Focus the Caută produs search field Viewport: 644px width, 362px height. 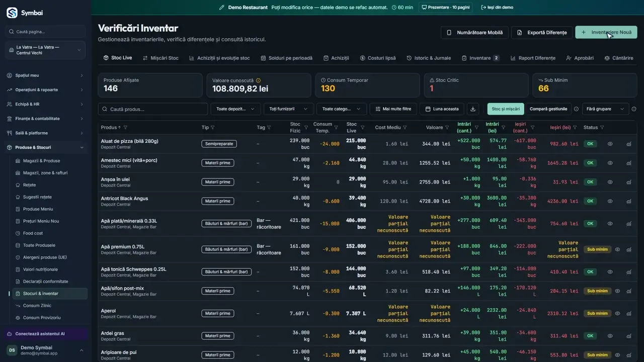(153, 109)
